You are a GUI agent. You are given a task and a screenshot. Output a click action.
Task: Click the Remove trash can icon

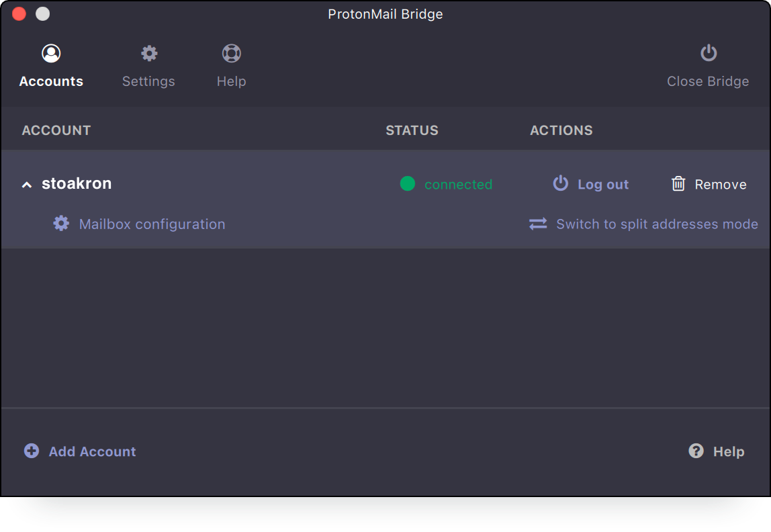678,184
